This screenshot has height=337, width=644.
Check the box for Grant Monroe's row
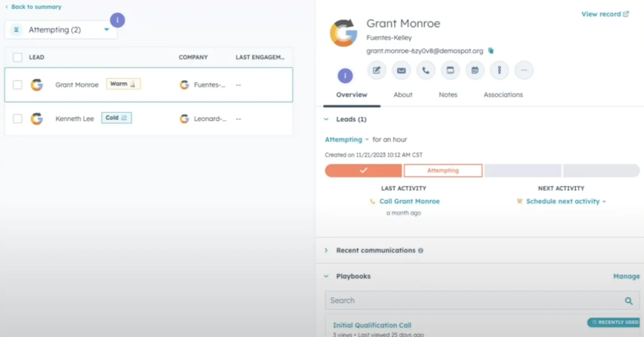17,85
